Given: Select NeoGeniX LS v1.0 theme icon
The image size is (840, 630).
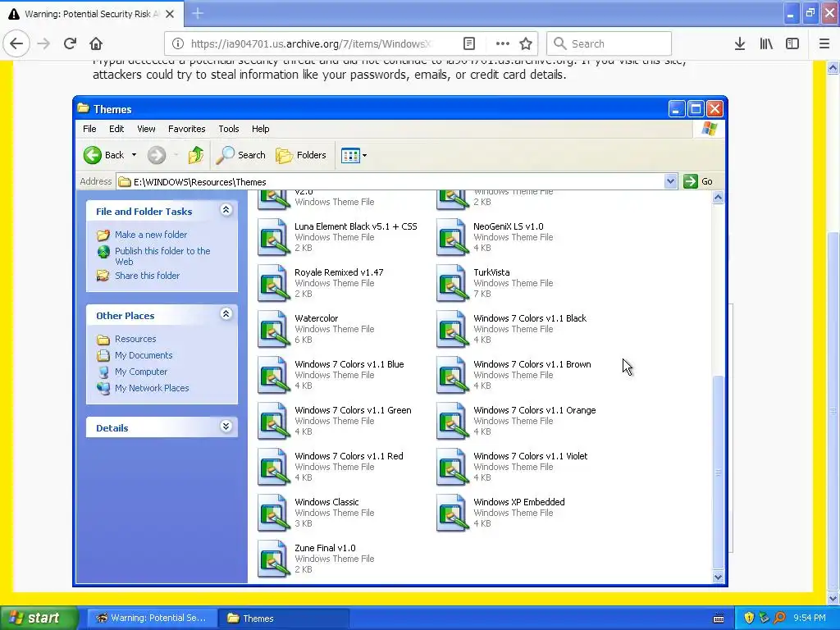Looking at the screenshot, I should (453, 237).
